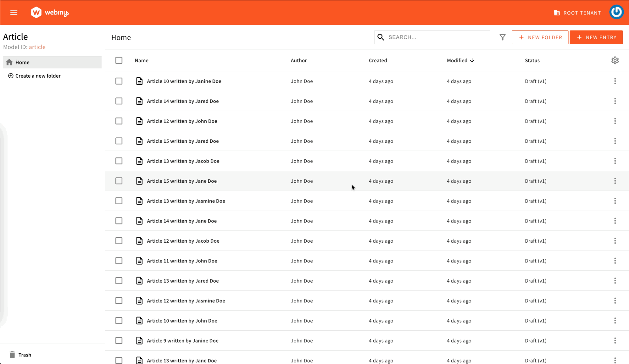Click the Webiny logo icon in navbar

pos(35,12)
